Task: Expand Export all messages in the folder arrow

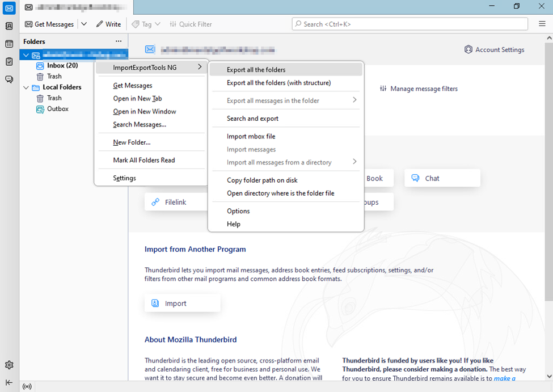Action: pos(354,100)
